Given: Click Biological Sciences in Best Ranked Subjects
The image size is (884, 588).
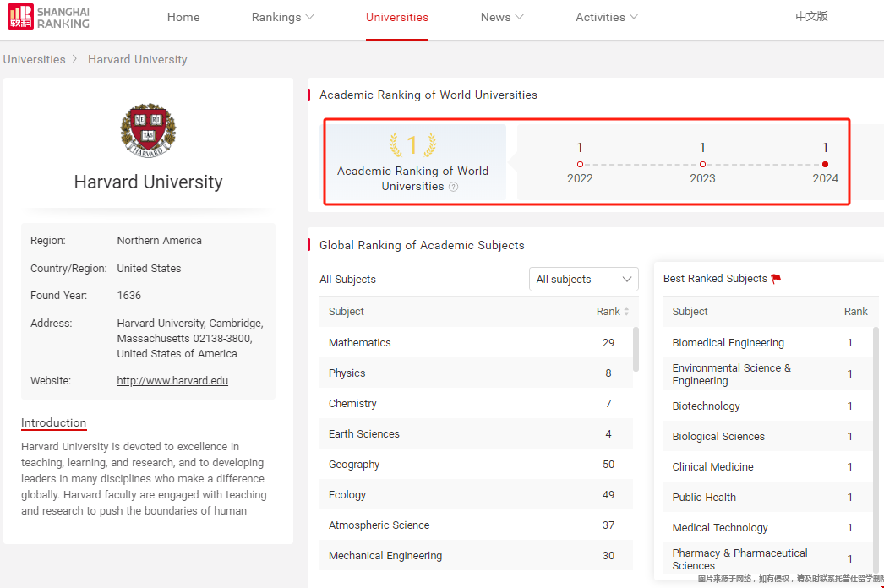Looking at the screenshot, I should click(x=767, y=436).
